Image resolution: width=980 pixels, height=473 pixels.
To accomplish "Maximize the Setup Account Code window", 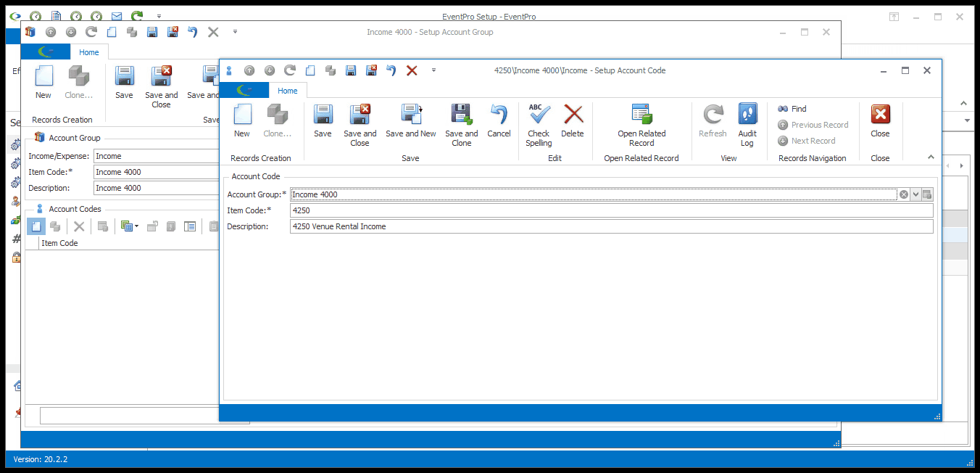I will pos(905,70).
